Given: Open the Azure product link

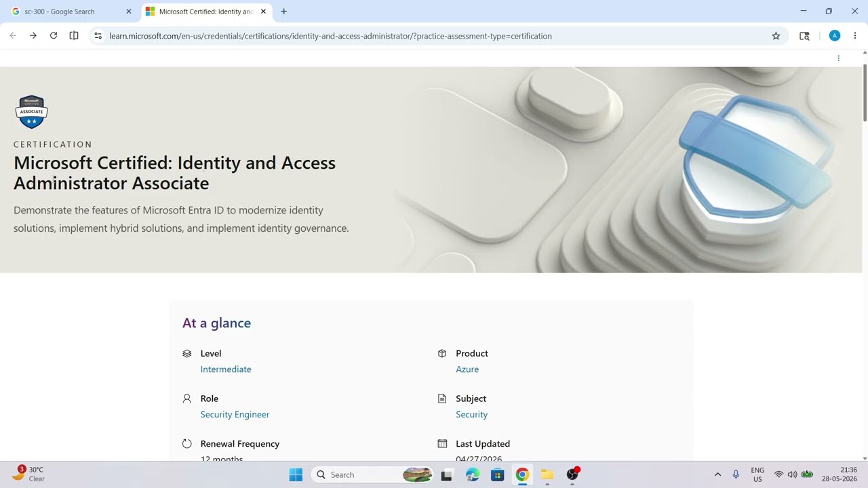Looking at the screenshot, I should (x=467, y=369).
